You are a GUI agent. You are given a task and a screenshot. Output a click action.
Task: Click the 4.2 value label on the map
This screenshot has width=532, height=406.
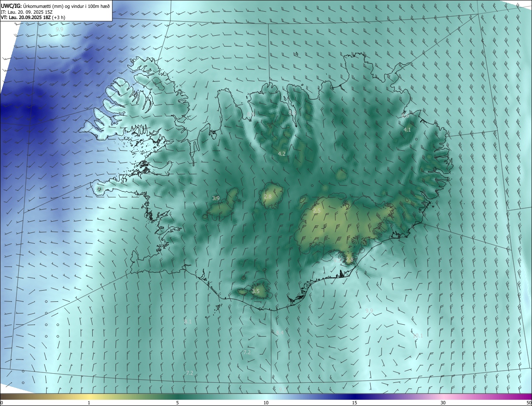282,154
